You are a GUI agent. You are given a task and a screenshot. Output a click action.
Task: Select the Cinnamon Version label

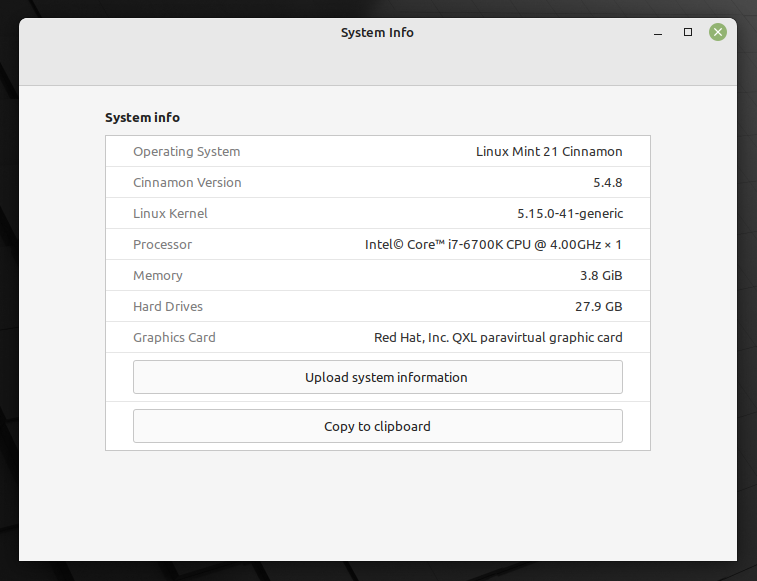(187, 183)
